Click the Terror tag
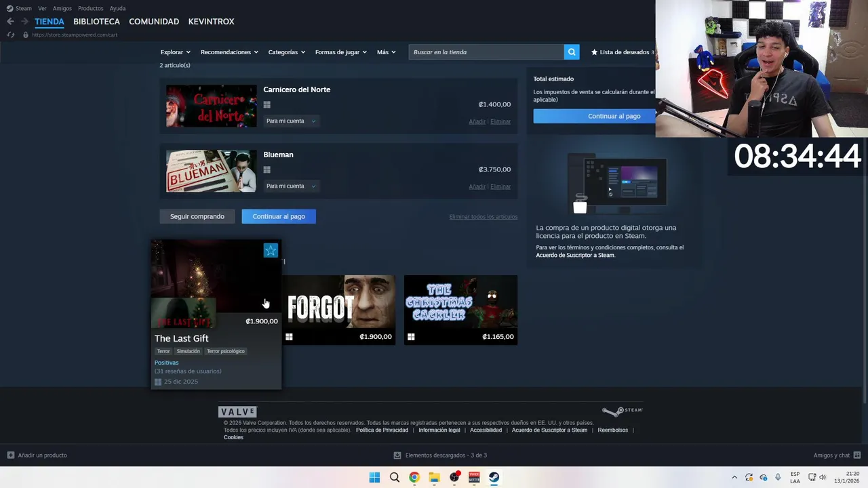Image resolution: width=868 pixels, height=488 pixels. (163, 351)
